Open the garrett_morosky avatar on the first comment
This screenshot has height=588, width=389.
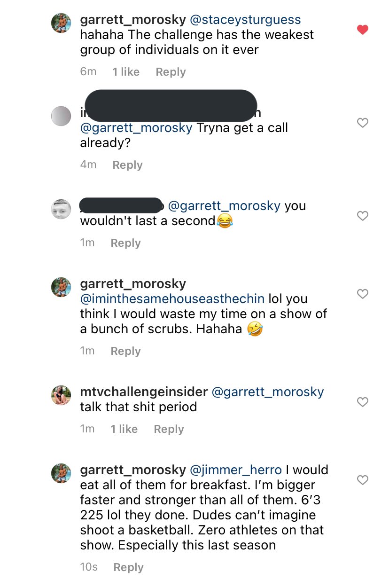click(x=61, y=23)
